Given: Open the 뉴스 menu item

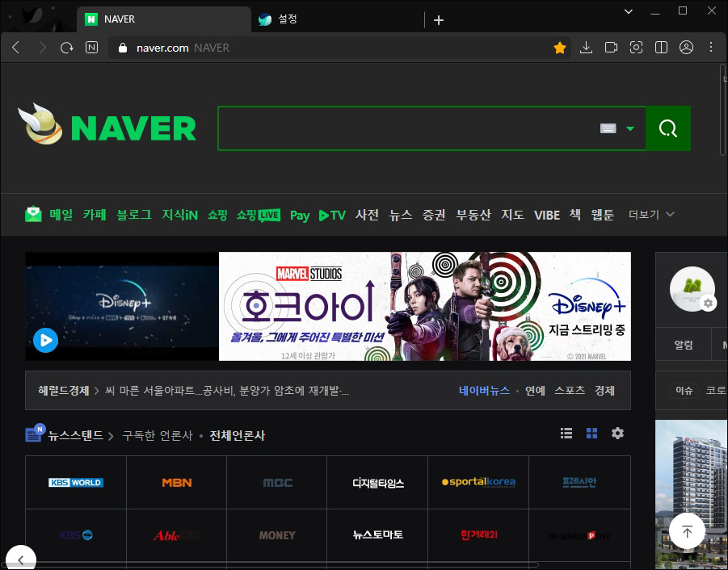Looking at the screenshot, I should click(401, 215).
